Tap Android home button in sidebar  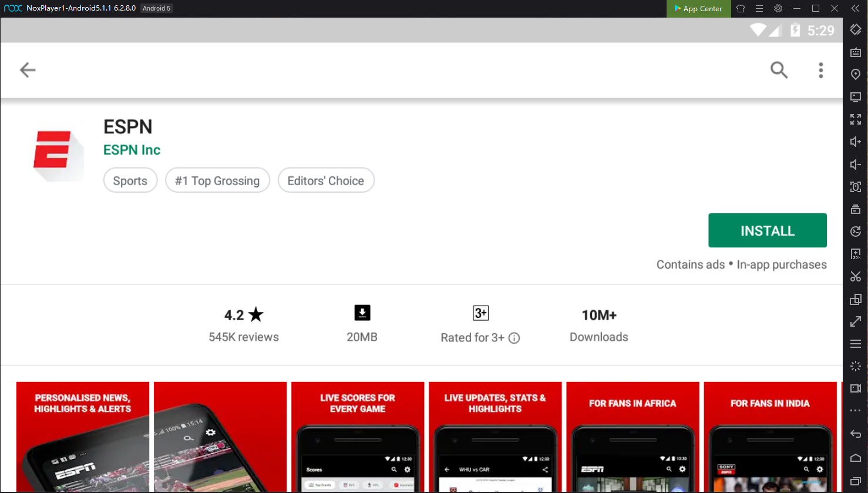tap(856, 458)
